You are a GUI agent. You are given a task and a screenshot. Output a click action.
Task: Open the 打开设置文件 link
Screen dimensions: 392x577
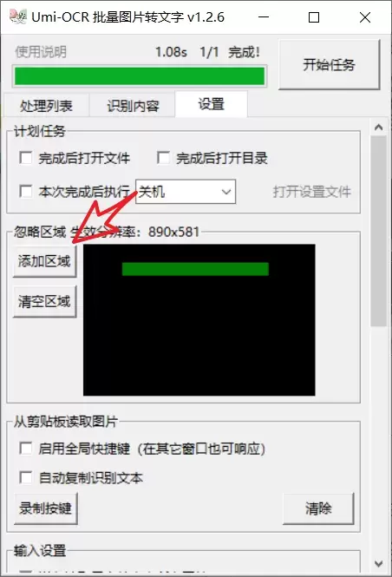pyautogui.click(x=312, y=192)
